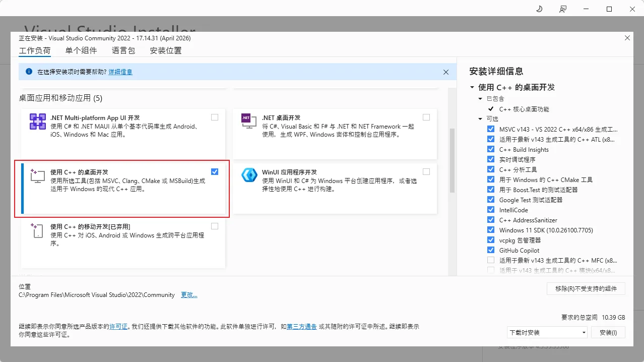The height and width of the screenshot is (362, 644).
Task: Check the 使用 C++ 的移动开发 checkbox
Action: tap(215, 226)
